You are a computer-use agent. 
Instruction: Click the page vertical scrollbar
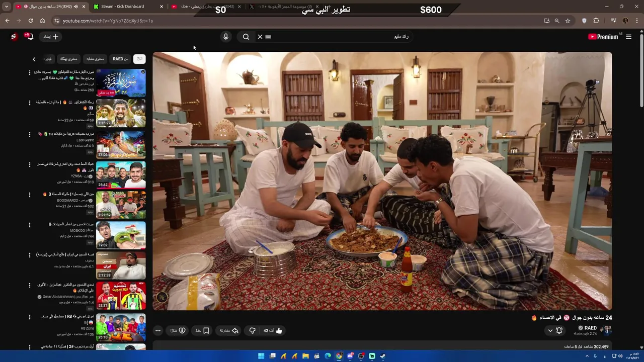(x=641, y=70)
